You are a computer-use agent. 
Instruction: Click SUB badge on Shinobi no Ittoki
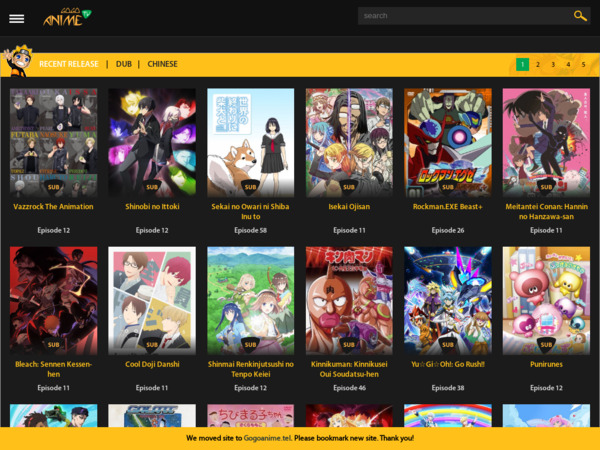coord(152,187)
